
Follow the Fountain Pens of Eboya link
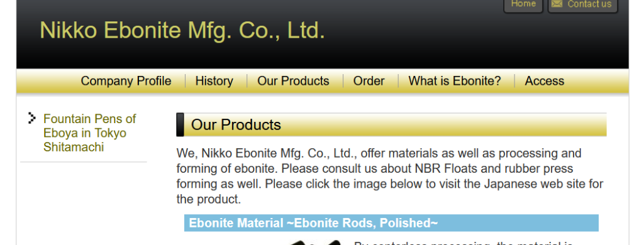pos(89,133)
